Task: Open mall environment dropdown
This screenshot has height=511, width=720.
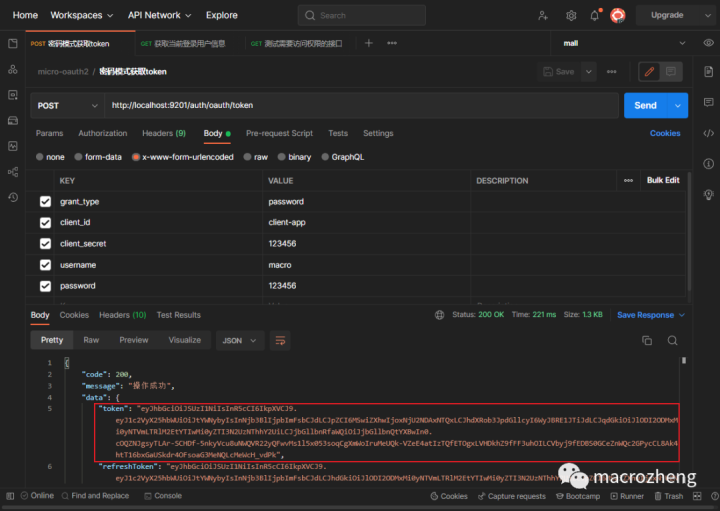Action: tap(624, 43)
